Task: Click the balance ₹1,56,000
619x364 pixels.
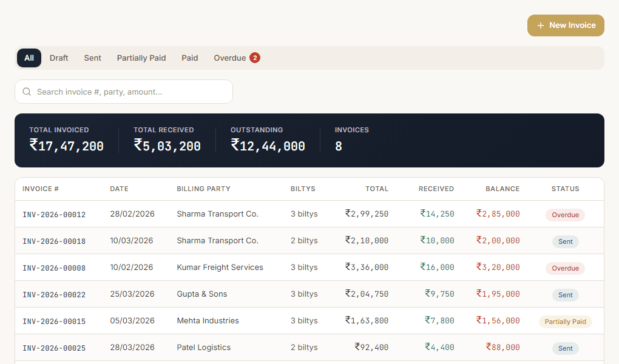Action: (498, 320)
